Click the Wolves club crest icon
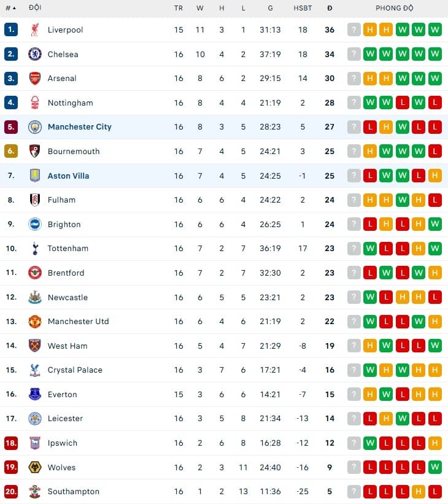448x504 pixels. (x=35, y=467)
